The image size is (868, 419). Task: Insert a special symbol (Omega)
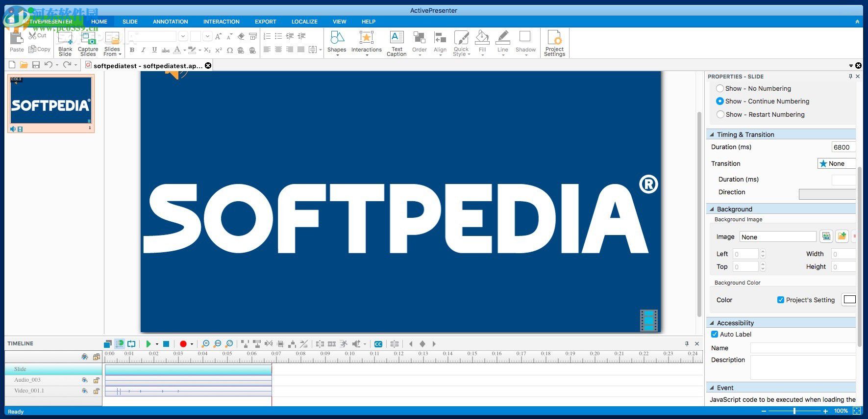coord(229,50)
